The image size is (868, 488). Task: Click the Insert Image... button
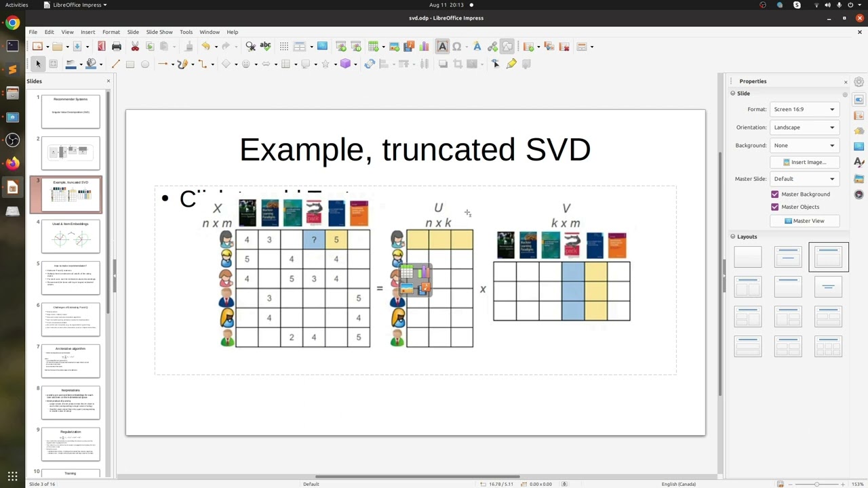(x=804, y=162)
